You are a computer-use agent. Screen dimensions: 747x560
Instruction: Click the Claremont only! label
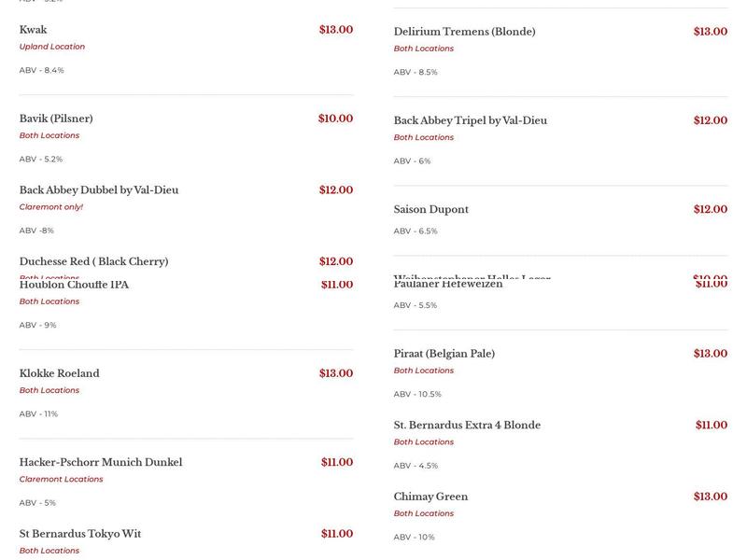click(x=51, y=207)
